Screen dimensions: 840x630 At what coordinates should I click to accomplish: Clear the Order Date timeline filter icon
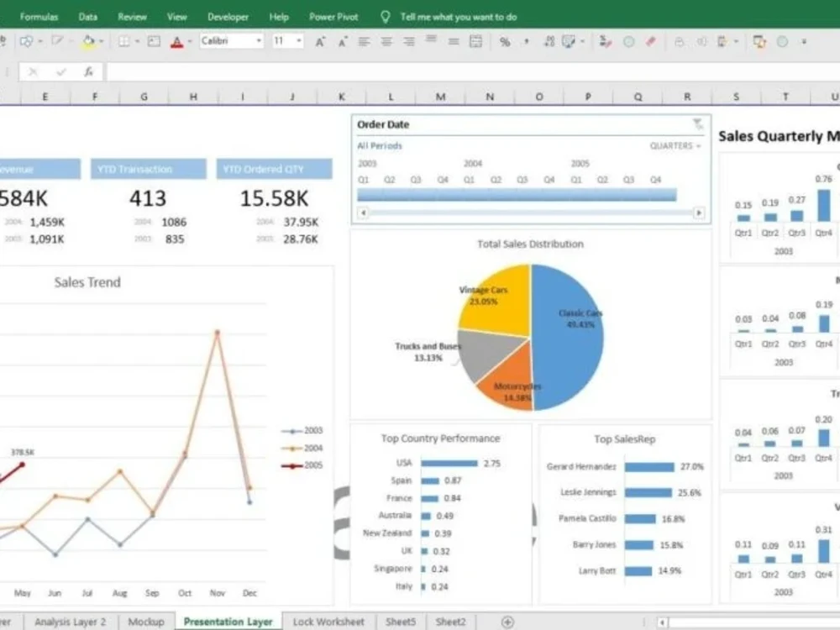[697, 124]
